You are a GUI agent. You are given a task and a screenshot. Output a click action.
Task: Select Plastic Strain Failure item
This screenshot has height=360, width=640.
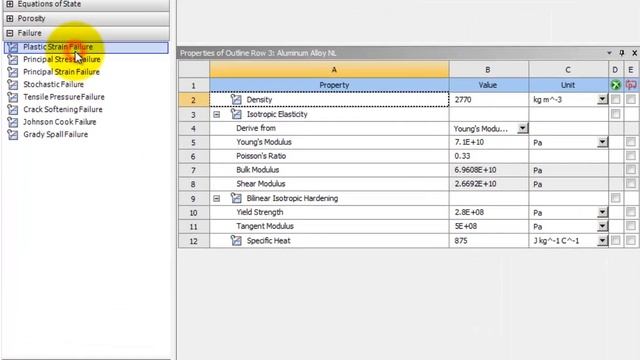pos(86,47)
